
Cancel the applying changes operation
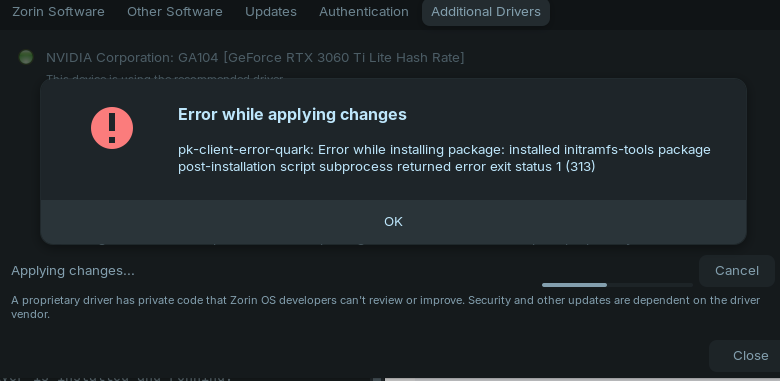737,271
